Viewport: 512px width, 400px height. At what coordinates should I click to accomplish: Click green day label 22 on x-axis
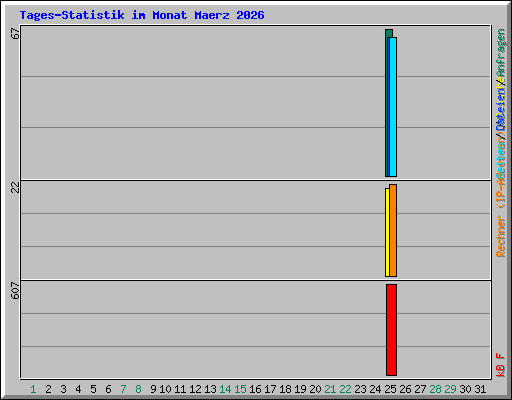[345, 389]
